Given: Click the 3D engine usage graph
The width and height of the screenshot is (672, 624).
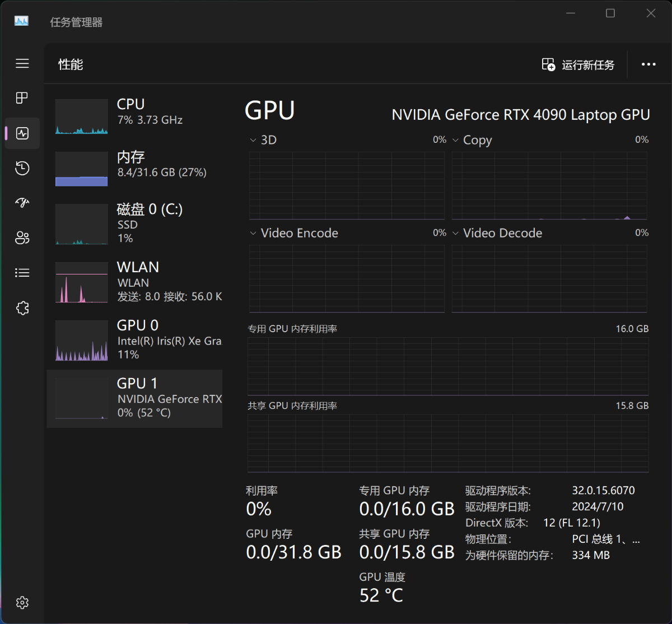Looking at the screenshot, I should point(347,185).
